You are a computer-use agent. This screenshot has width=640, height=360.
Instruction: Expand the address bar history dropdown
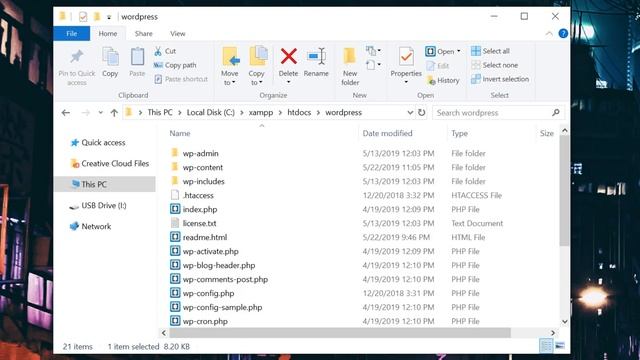(x=410, y=113)
